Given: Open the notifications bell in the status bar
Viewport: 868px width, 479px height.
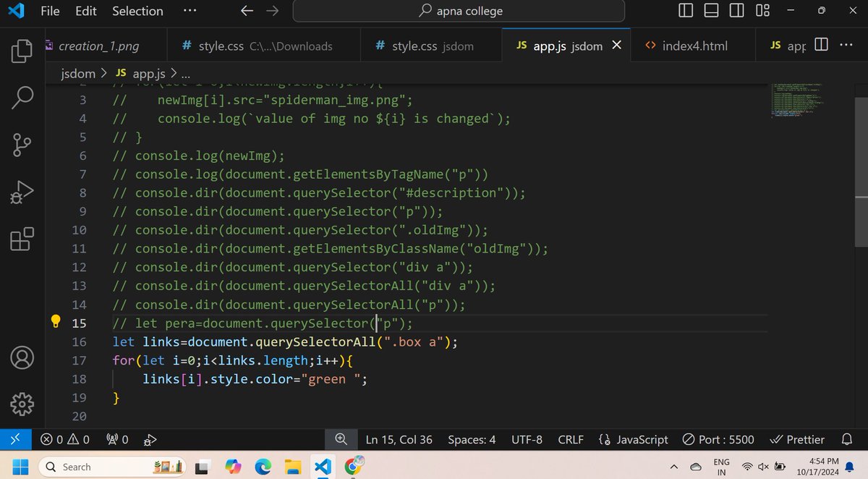Looking at the screenshot, I should (846, 439).
